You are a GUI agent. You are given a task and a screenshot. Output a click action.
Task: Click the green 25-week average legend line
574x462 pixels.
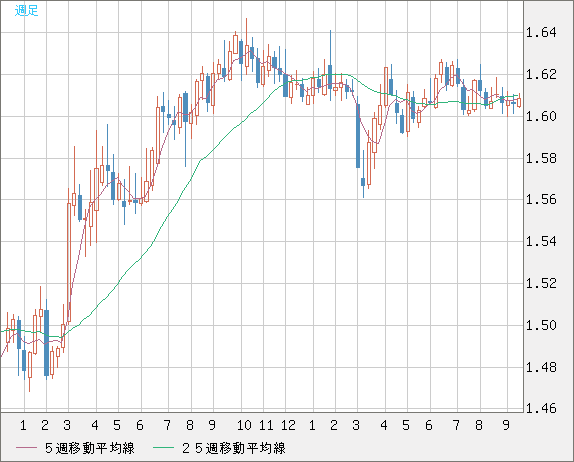pos(163,448)
